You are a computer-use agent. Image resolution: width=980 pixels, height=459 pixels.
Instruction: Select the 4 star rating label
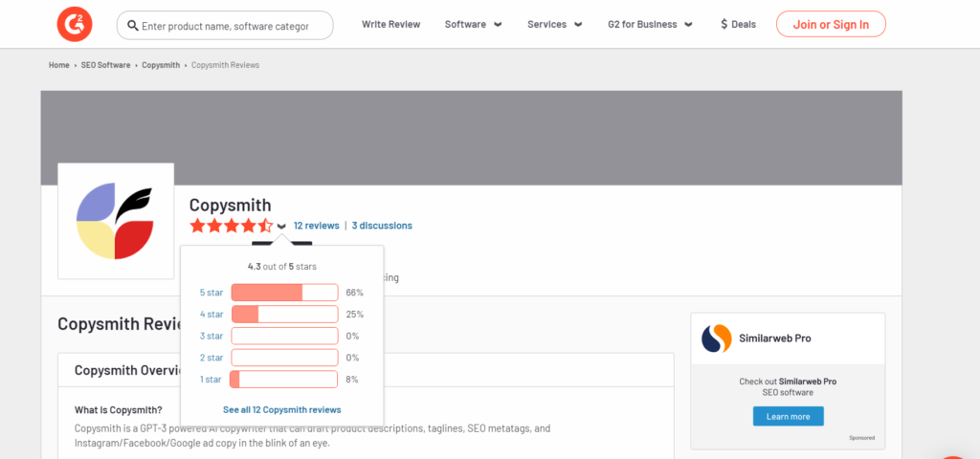[211, 315]
